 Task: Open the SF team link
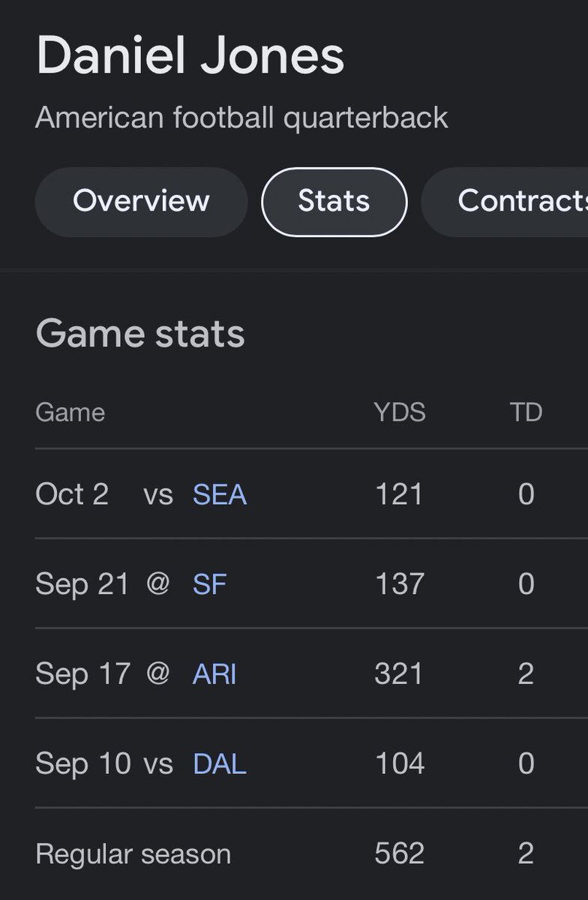click(209, 584)
